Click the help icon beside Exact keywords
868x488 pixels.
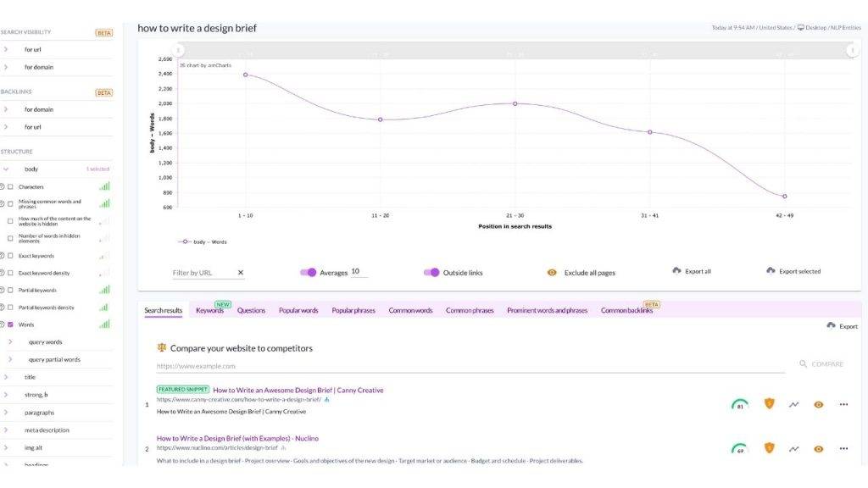(3, 256)
